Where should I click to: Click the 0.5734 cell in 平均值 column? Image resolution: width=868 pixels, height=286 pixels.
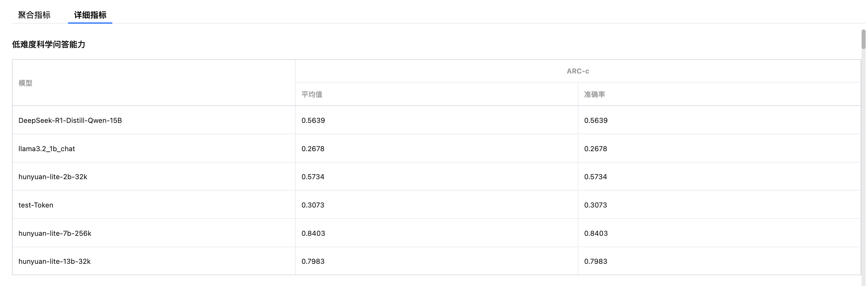click(313, 177)
